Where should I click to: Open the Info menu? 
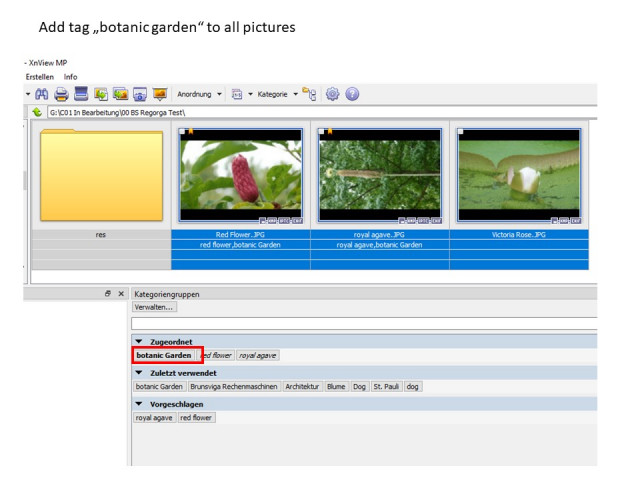(70, 77)
